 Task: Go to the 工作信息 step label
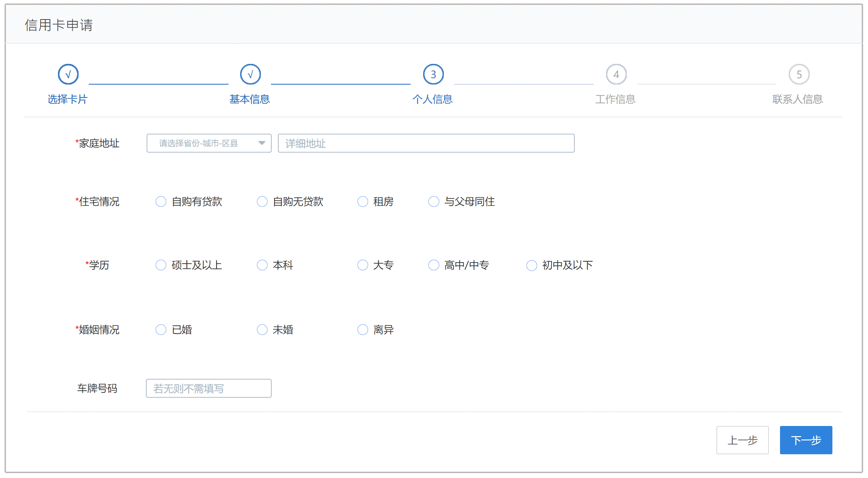pyautogui.click(x=616, y=100)
